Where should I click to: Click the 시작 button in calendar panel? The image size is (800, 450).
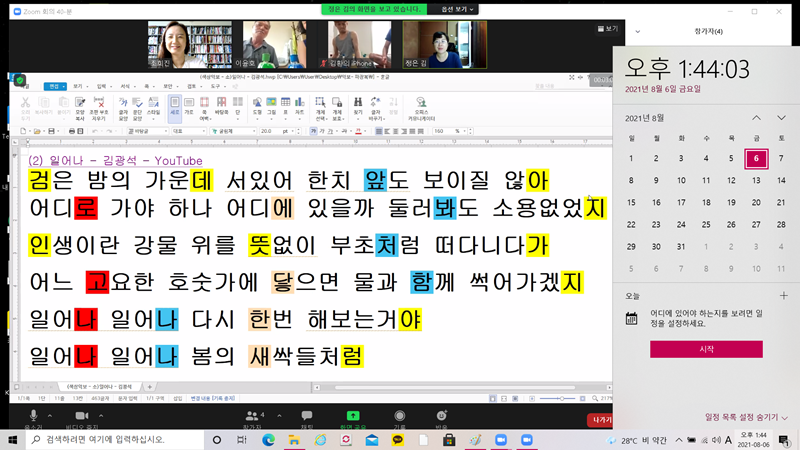pyautogui.click(x=706, y=349)
